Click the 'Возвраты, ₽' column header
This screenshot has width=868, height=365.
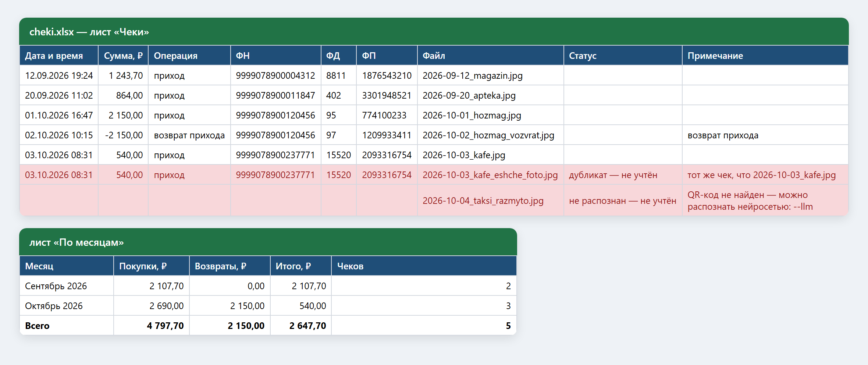[230, 266]
